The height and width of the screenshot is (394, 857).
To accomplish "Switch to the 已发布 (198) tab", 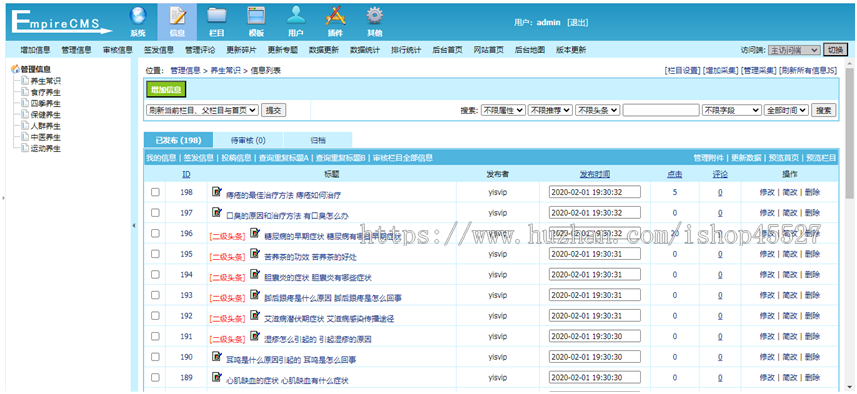I will click(x=178, y=140).
